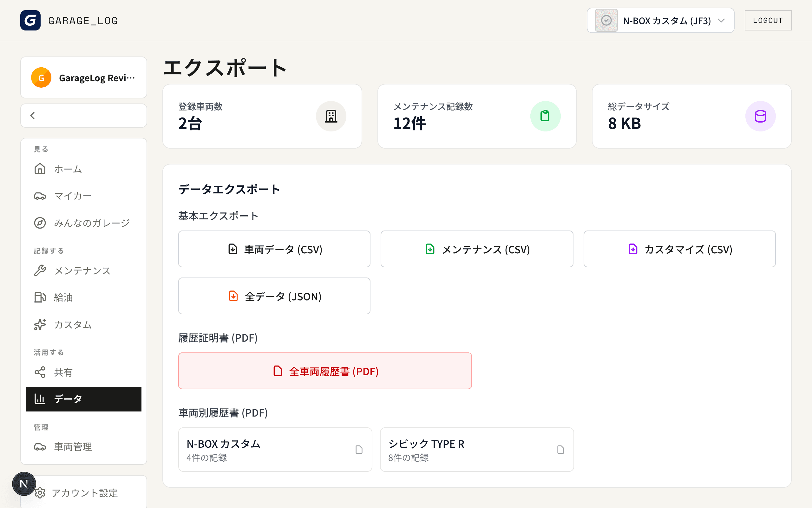Click the green clipboard icon on メンテナンス記録数 card

(545, 116)
